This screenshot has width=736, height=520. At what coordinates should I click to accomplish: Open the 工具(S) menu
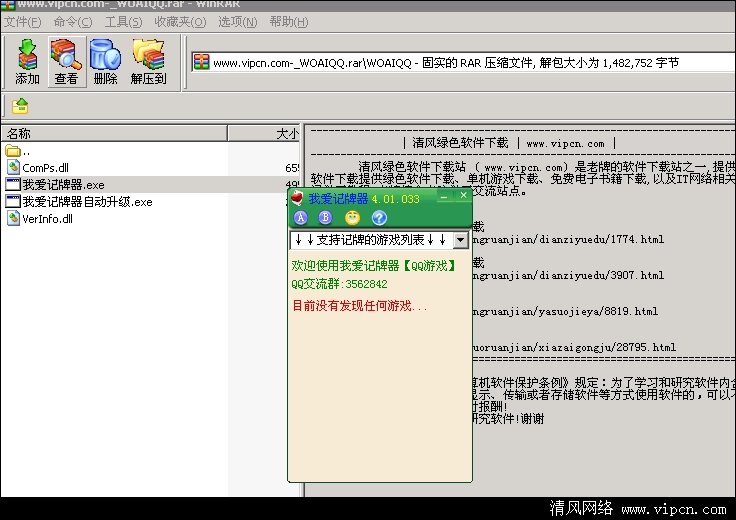click(123, 21)
